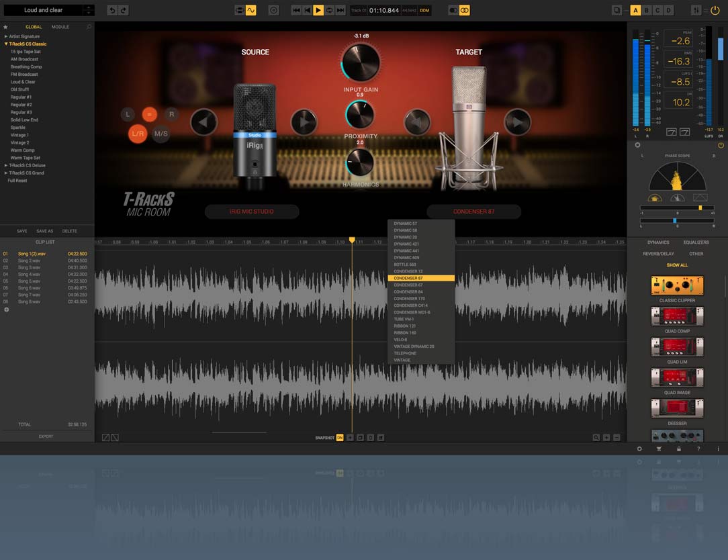The width and height of the screenshot is (728, 560).
Task: Toggle SNAPSHOT off
Action: click(340, 436)
